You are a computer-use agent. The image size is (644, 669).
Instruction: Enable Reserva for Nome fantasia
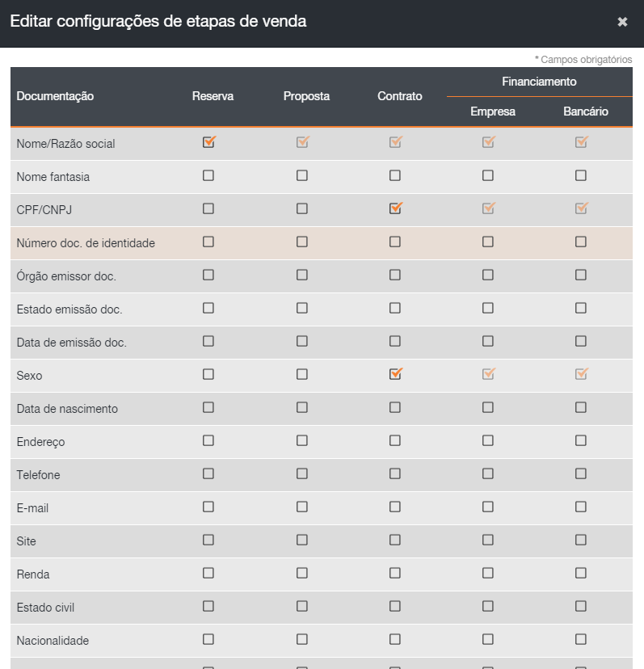point(208,175)
